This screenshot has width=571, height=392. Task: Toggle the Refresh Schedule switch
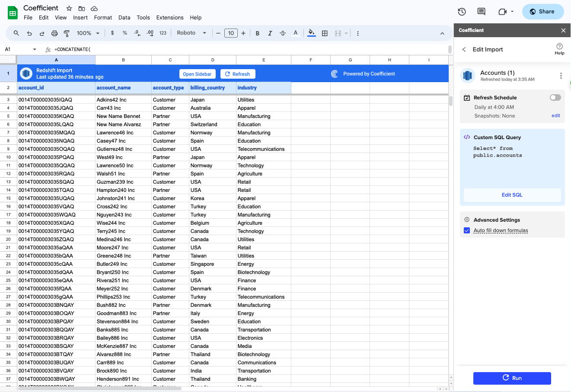tap(555, 98)
